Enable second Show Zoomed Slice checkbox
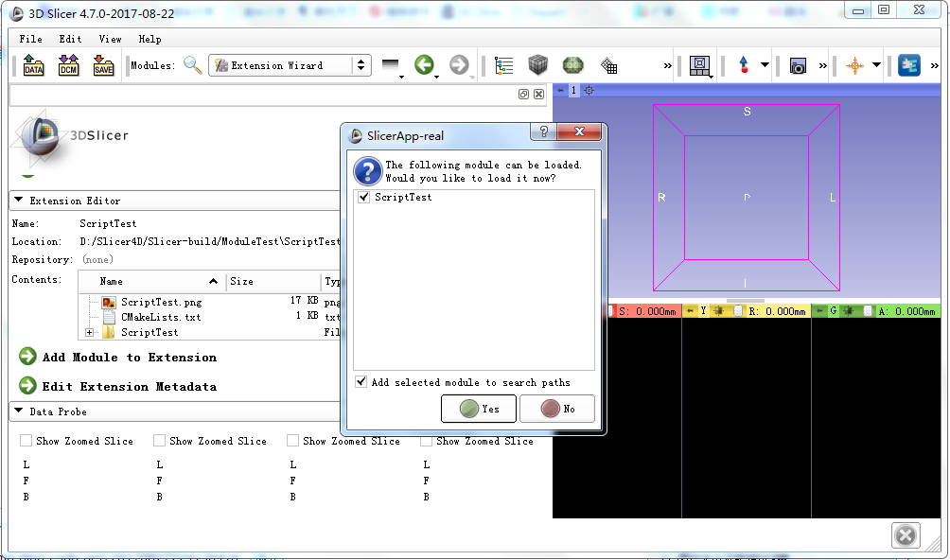Screen dimensions: 950x560 tap(159, 440)
